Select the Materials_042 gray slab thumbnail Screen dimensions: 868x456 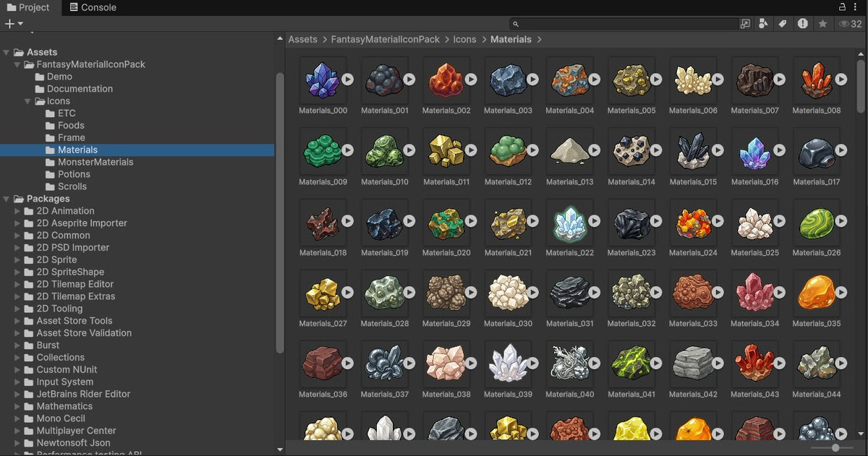(693, 363)
